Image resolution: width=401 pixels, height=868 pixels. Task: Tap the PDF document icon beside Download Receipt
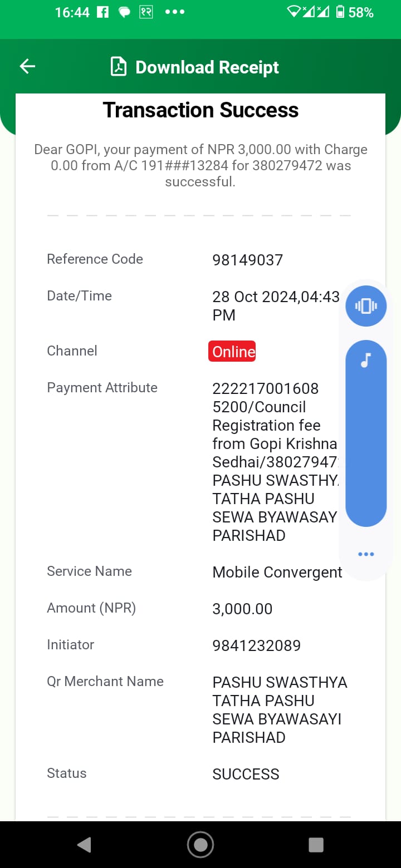(x=119, y=67)
